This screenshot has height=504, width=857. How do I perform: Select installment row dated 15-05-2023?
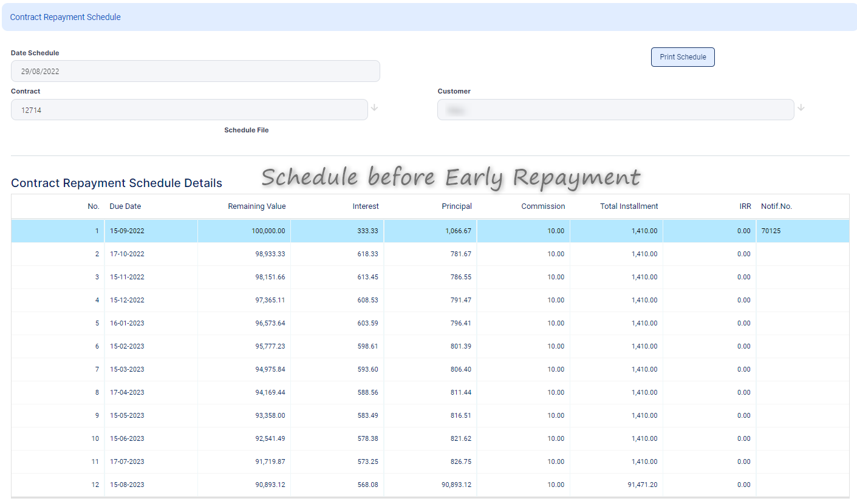coord(127,416)
